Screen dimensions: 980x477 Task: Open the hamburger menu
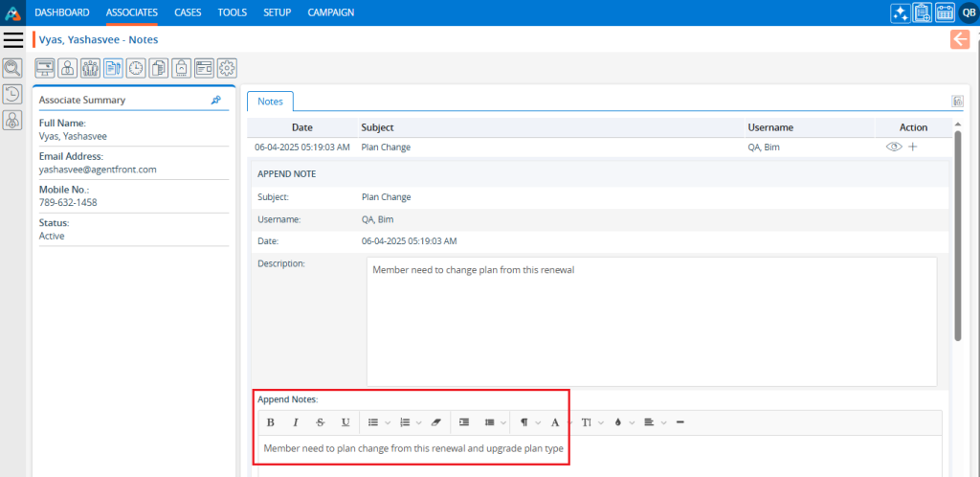(13, 39)
